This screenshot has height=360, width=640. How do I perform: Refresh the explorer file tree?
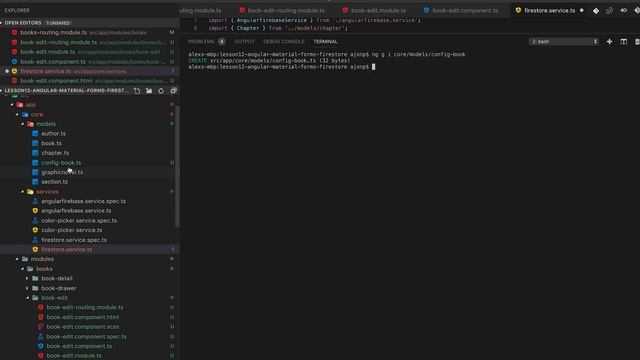pos(161,91)
